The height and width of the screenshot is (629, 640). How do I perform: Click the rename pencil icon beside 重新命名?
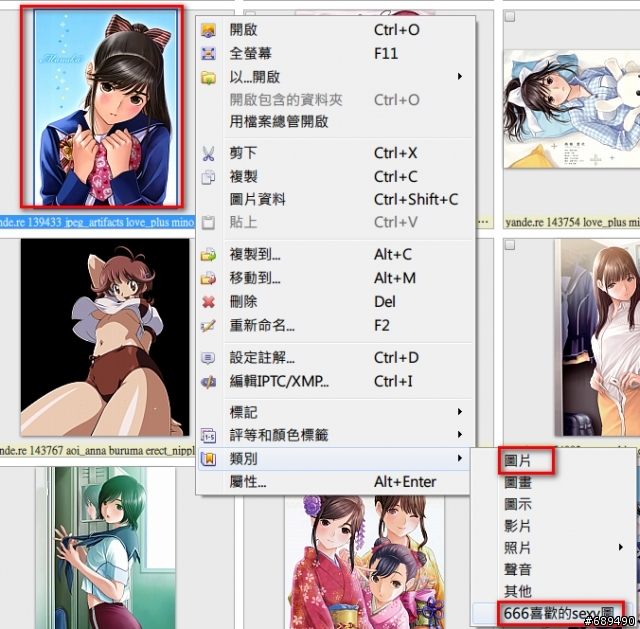pyautogui.click(x=208, y=326)
